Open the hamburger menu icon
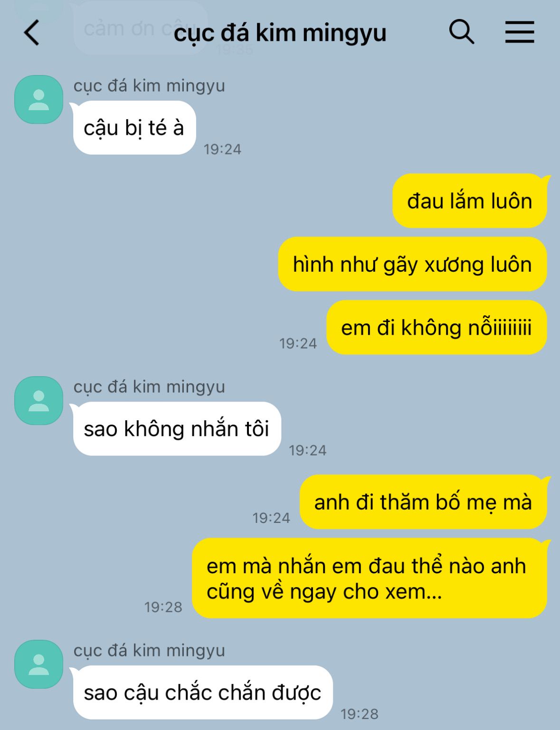Viewport: 560px width, 730px height. (x=520, y=32)
